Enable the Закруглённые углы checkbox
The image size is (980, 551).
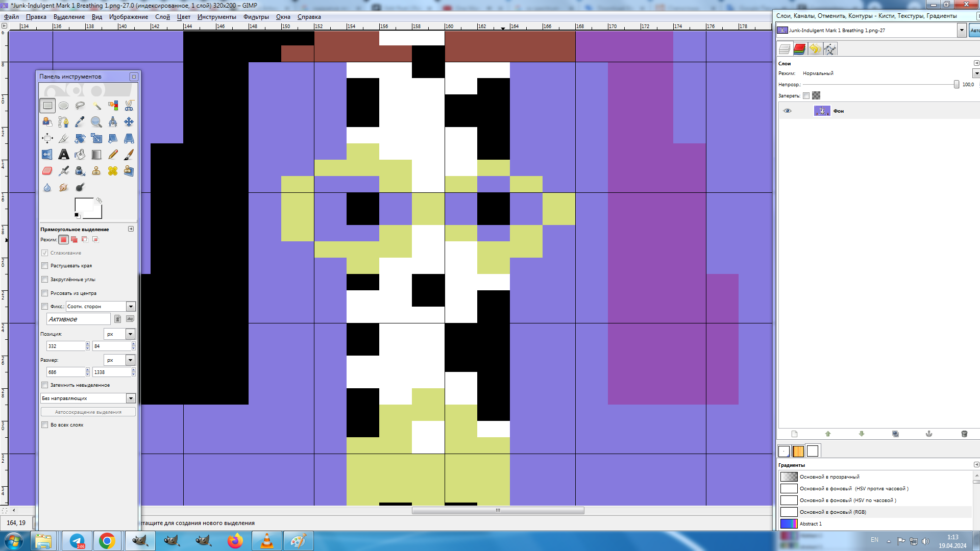point(45,280)
